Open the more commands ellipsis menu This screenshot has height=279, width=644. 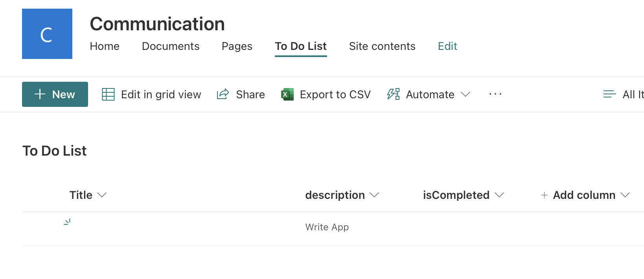tap(495, 94)
